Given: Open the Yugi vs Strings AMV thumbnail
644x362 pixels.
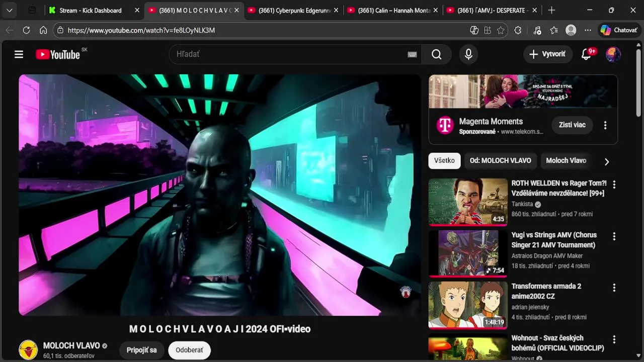Looking at the screenshot, I should tap(468, 253).
